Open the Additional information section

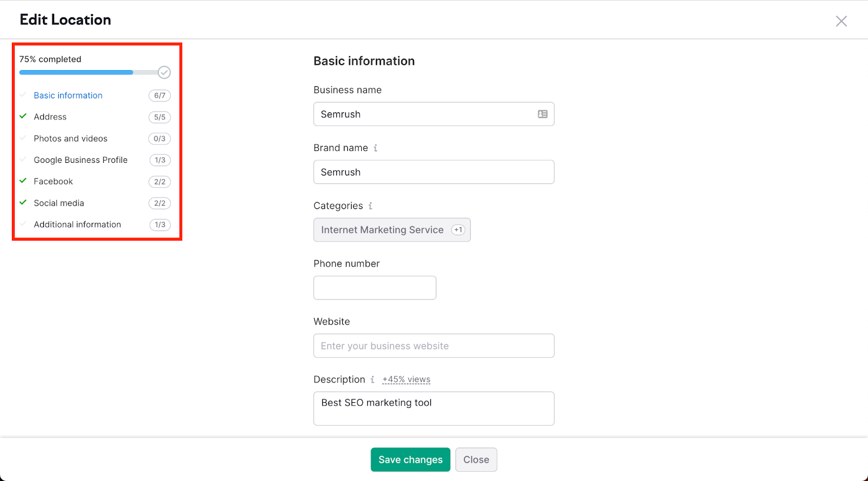pos(77,225)
